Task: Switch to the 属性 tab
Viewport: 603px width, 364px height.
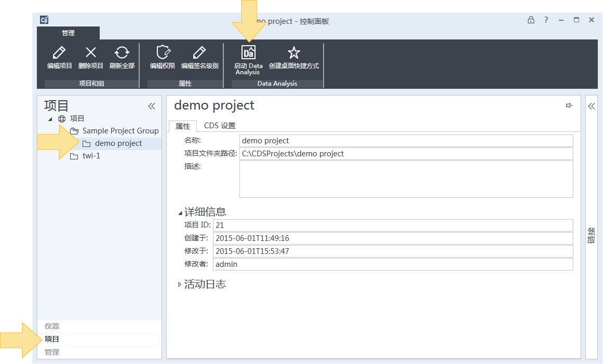Action: [183, 126]
